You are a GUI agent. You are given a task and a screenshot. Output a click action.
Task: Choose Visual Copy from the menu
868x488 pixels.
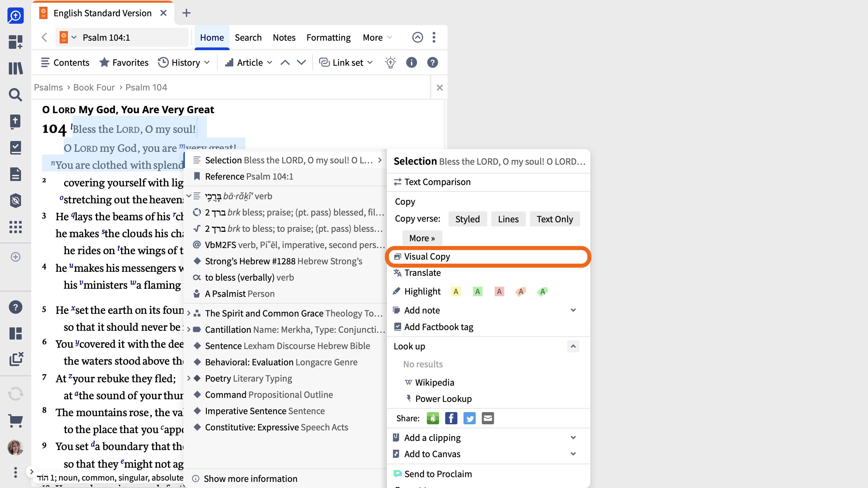pyautogui.click(x=488, y=257)
